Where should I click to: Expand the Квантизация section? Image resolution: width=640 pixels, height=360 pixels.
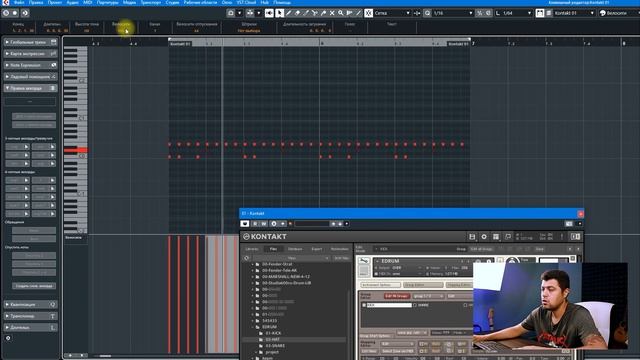(x=31, y=304)
